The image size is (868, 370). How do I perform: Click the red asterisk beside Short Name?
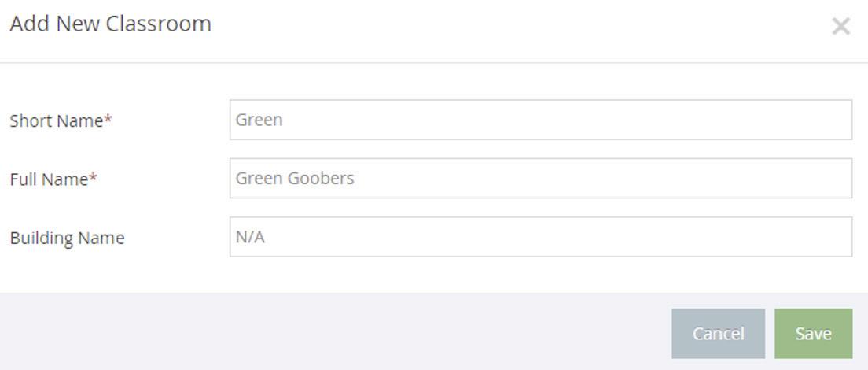point(108,120)
